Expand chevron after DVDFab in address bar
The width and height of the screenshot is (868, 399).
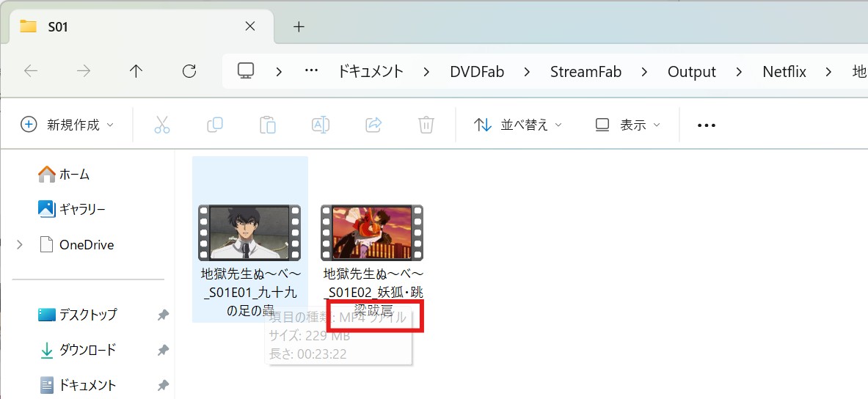[x=526, y=71]
